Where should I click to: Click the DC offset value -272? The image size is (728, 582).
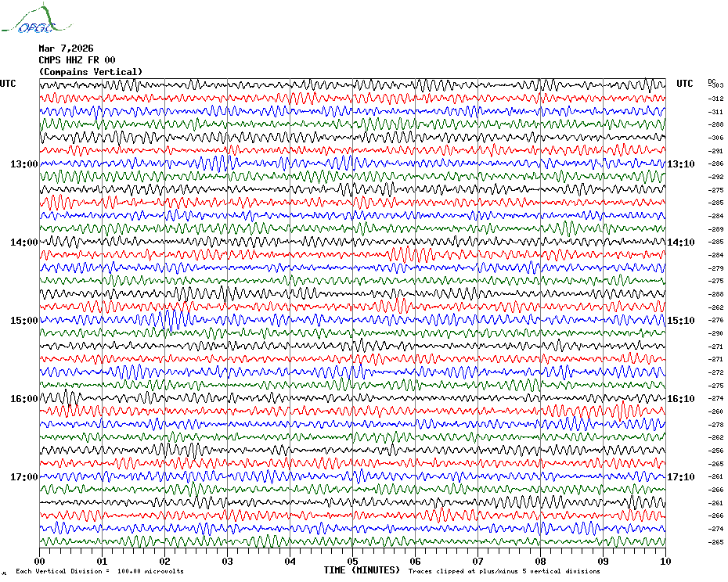pos(716,372)
